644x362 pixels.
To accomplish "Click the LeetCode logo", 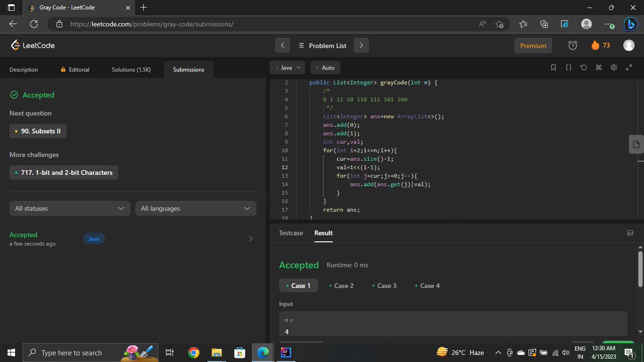I will pos(33,46).
